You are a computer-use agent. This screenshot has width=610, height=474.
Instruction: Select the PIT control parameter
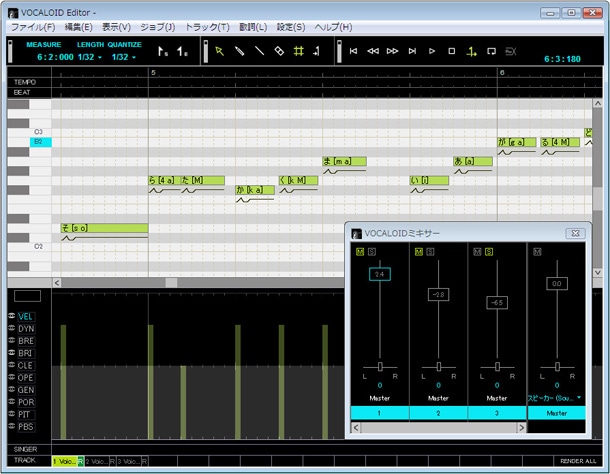coord(25,413)
